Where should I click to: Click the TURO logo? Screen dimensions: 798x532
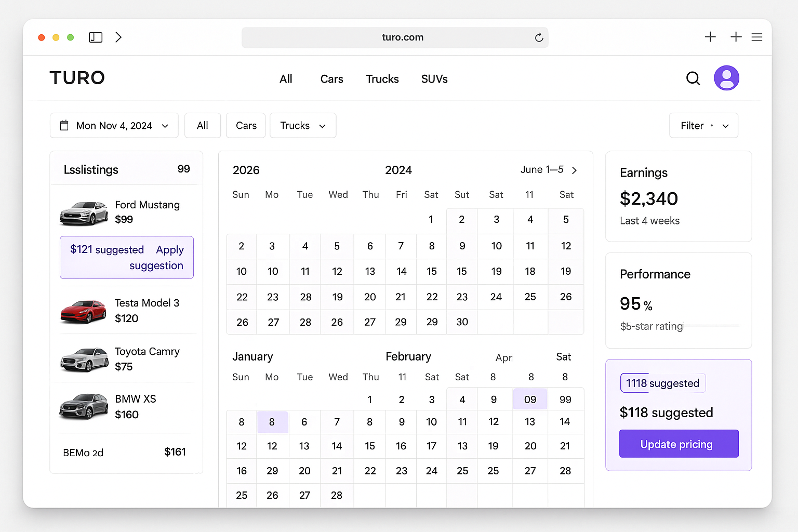77,78
